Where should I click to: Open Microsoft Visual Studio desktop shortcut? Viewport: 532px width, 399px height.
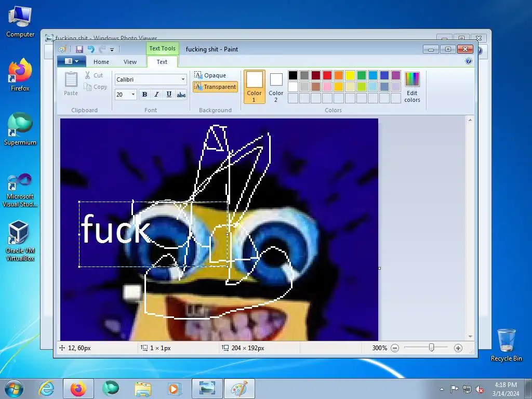20,190
